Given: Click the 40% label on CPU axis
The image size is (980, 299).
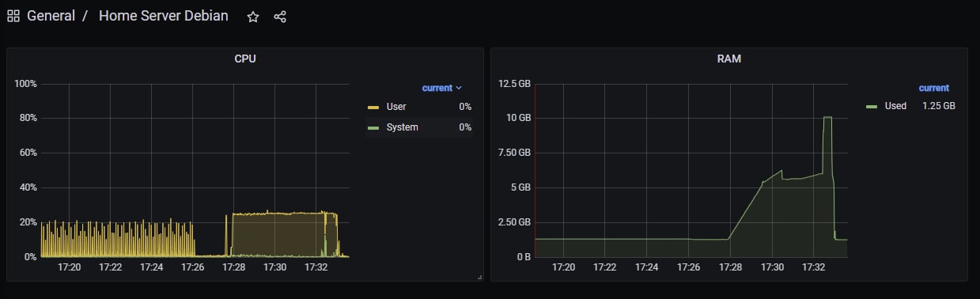Looking at the screenshot, I should [x=28, y=187].
